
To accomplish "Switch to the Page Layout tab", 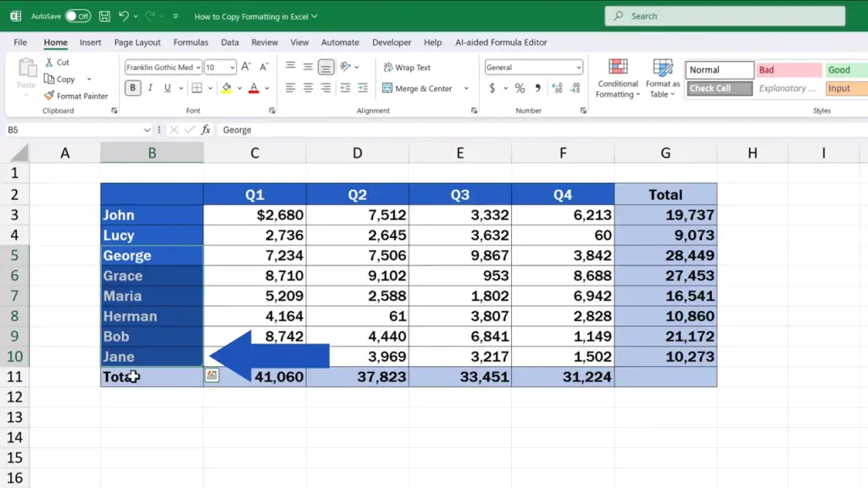I will coord(137,42).
